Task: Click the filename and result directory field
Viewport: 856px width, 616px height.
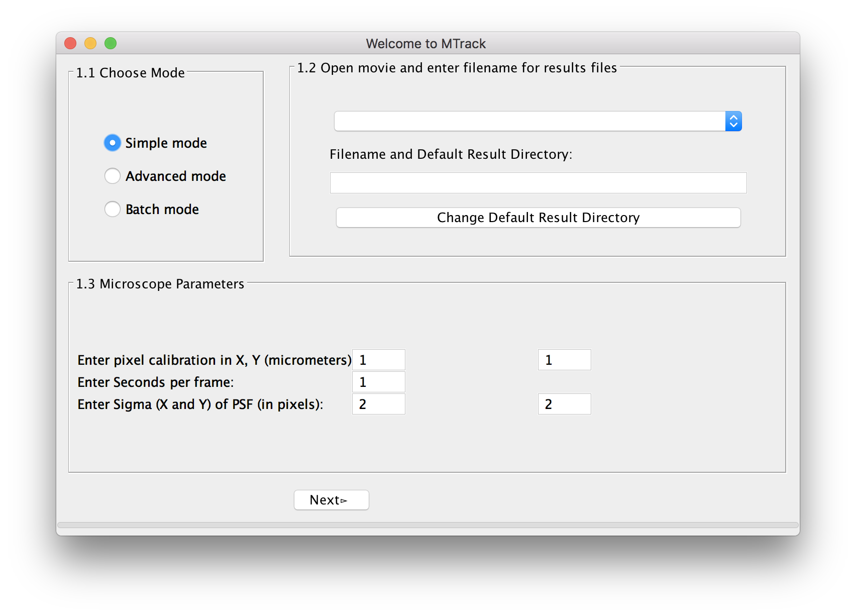Action: 538,183
